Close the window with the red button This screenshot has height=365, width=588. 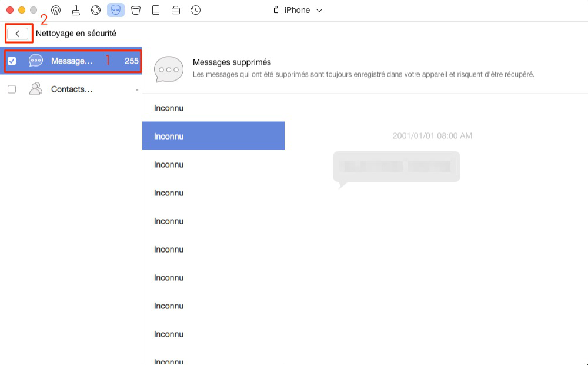pyautogui.click(x=10, y=10)
